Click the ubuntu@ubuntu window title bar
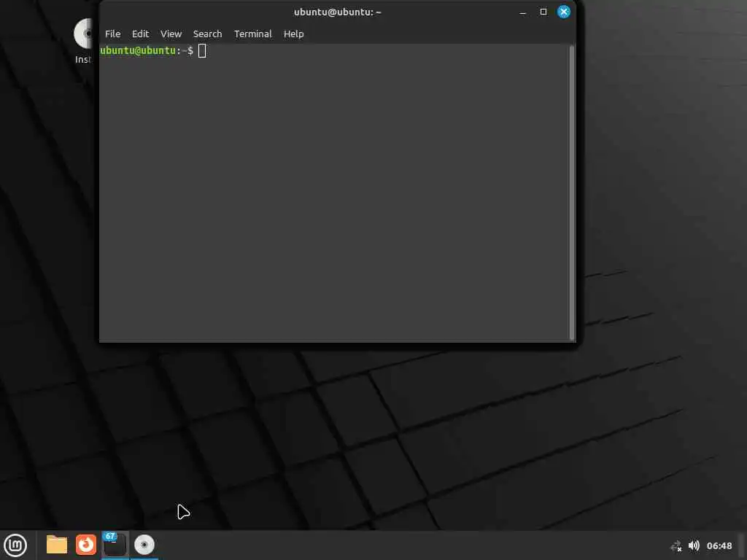Screen dimensions: 747x560 [337, 12]
